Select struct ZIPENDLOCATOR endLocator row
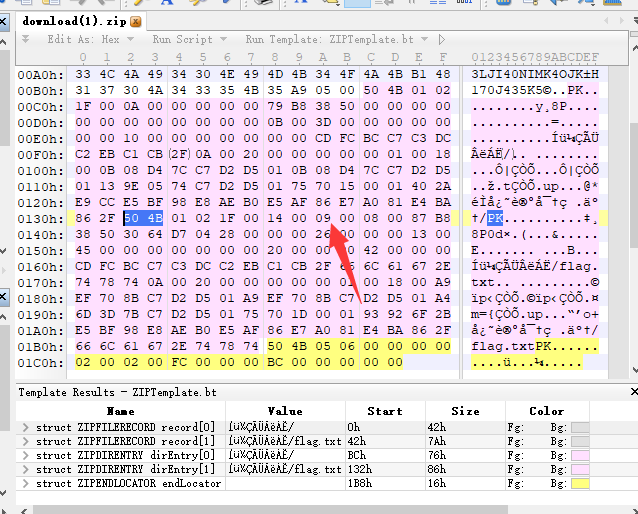 (x=303, y=483)
